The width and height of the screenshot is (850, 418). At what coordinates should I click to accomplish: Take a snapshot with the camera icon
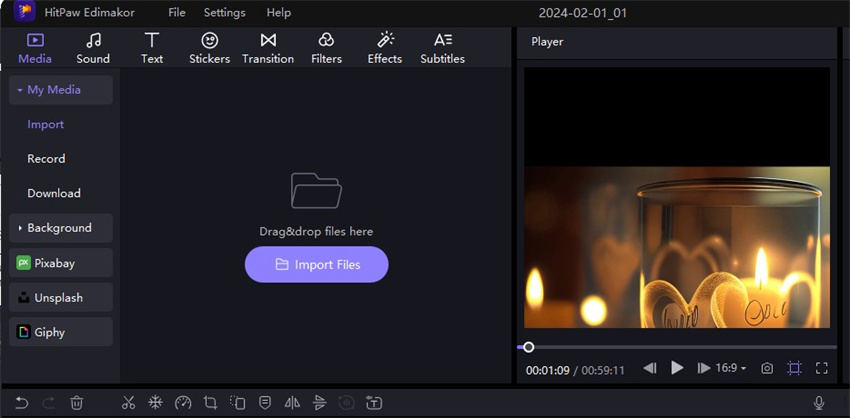click(767, 368)
